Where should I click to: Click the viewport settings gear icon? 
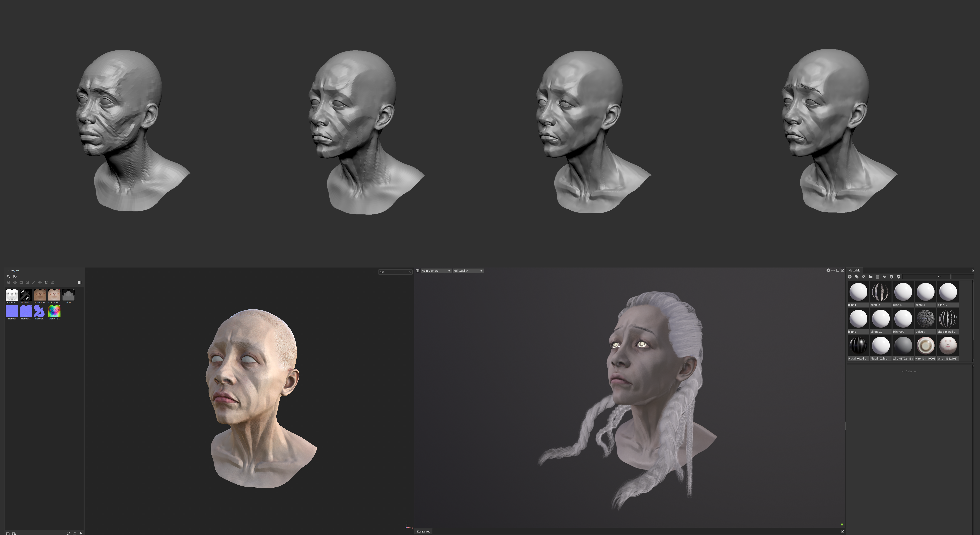(x=828, y=270)
